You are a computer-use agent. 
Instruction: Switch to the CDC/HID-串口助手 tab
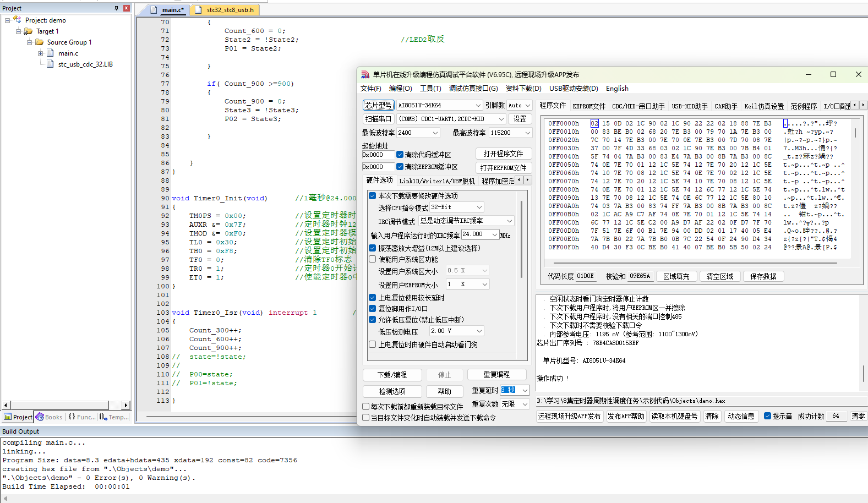pyautogui.click(x=638, y=106)
